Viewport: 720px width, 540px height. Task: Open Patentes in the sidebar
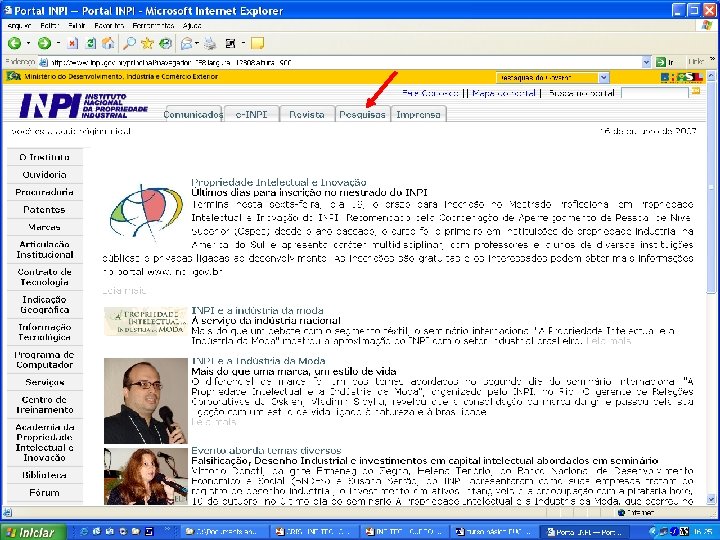pyautogui.click(x=45, y=209)
